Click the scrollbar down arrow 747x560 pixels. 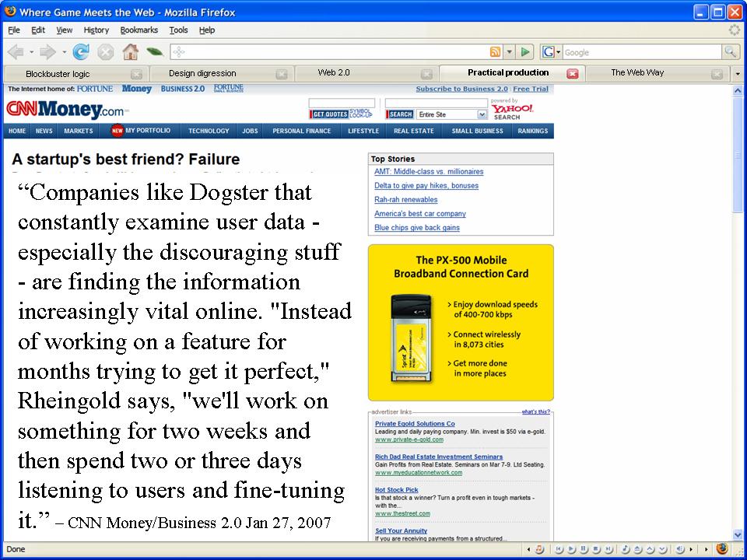(738, 534)
